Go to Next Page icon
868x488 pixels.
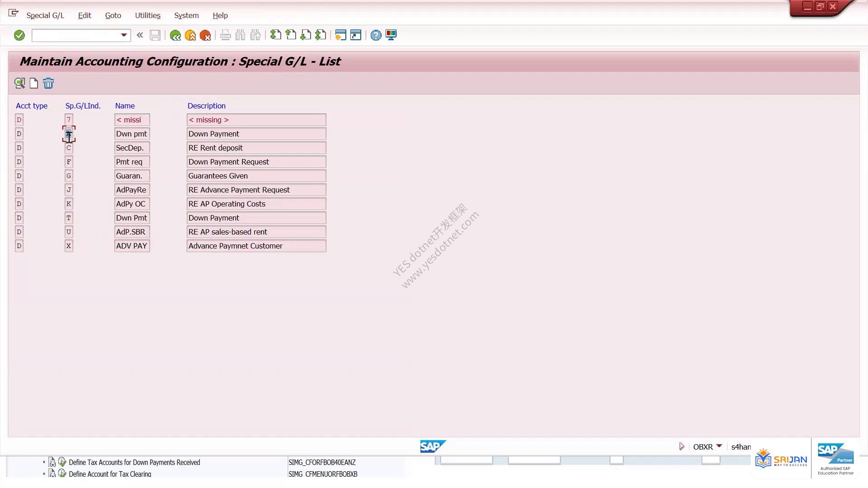(x=306, y=35)
